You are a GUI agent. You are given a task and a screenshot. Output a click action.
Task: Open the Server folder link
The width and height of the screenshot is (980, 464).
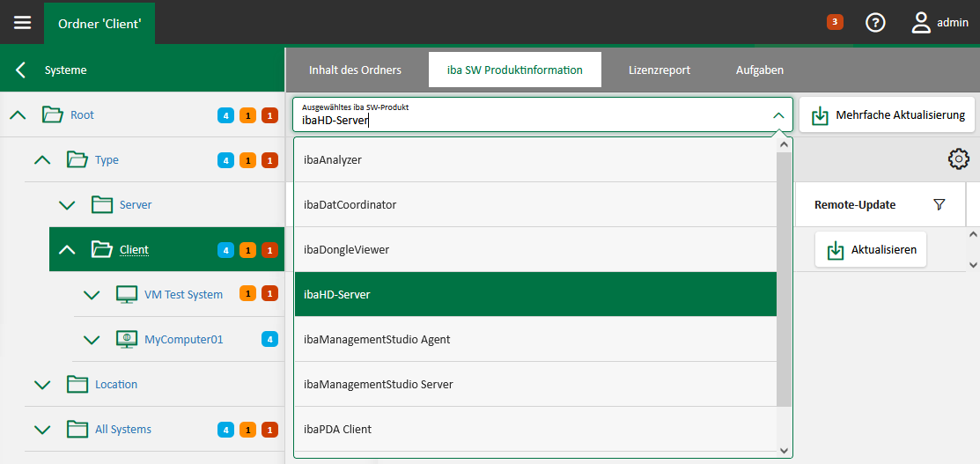point(136,204)
